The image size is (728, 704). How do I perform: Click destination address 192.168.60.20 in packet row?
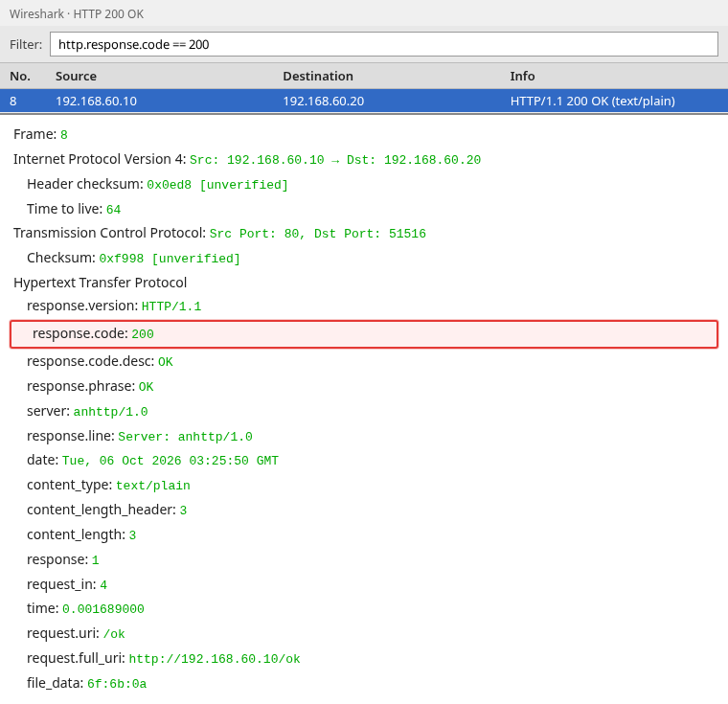(x=324, y=102)
